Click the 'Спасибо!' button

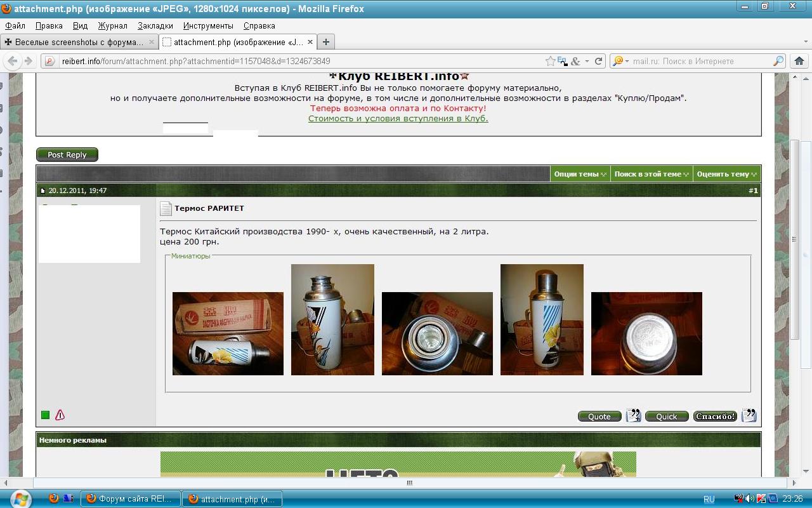coord(715,417)
